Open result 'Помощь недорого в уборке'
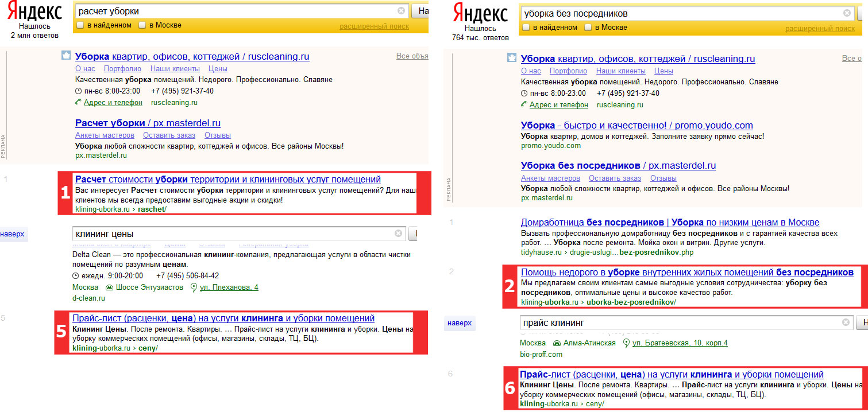The width and height of the screenshot is (868, 412). click(x=687, y=272)
